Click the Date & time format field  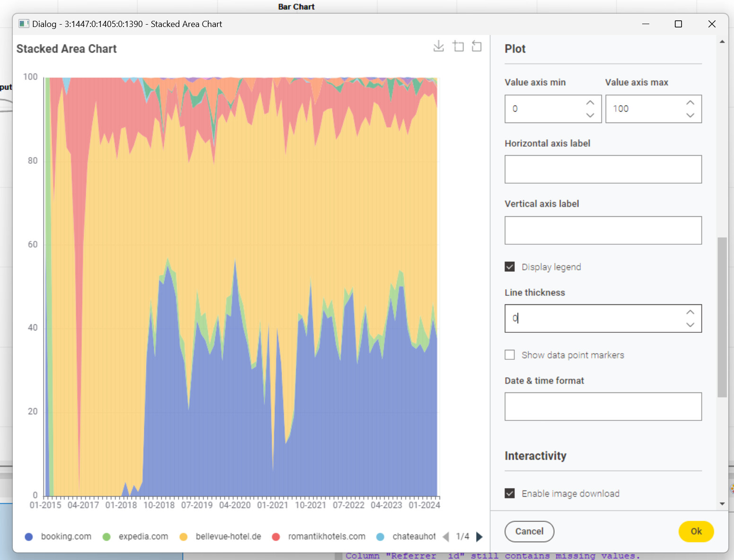(603, 406)
